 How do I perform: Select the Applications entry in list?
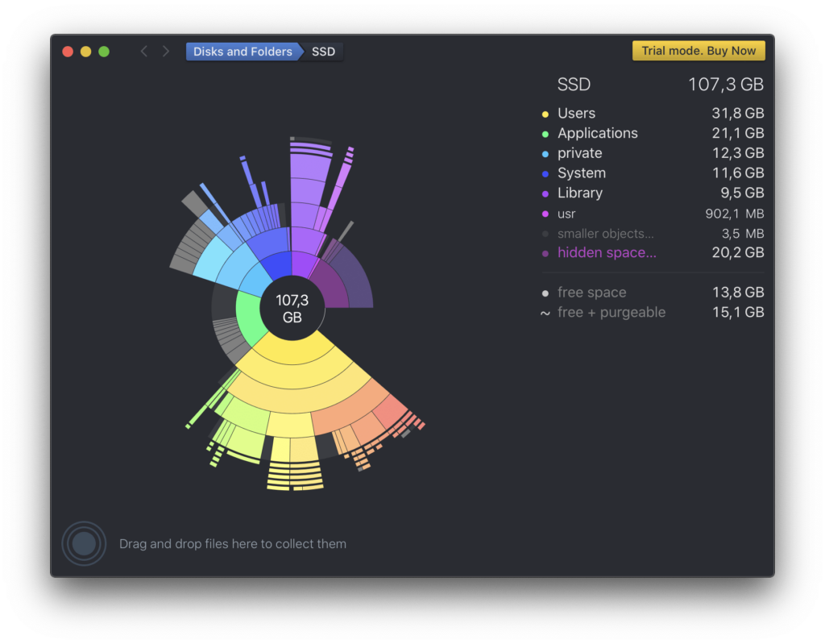point(597,134)
